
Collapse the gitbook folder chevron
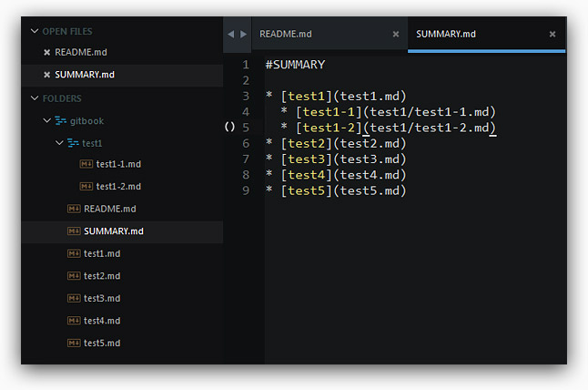coord(46,120)
